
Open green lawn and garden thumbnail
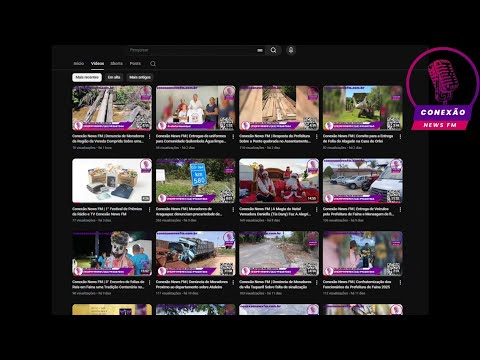click(x=363, y=108)
